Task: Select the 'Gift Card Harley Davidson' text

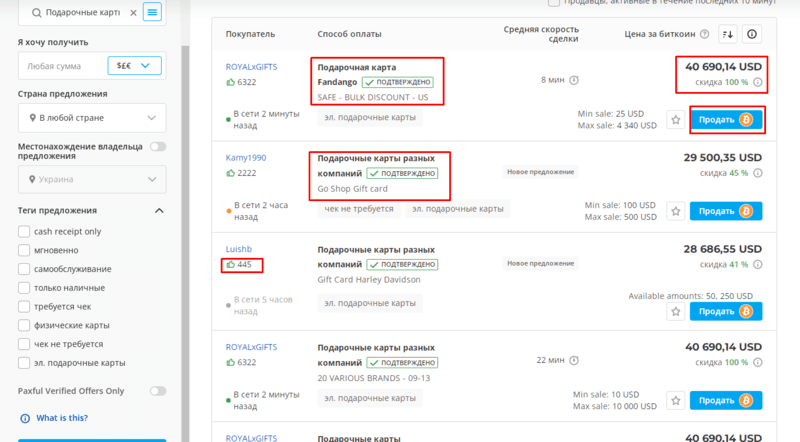Action: click(369, 280)
